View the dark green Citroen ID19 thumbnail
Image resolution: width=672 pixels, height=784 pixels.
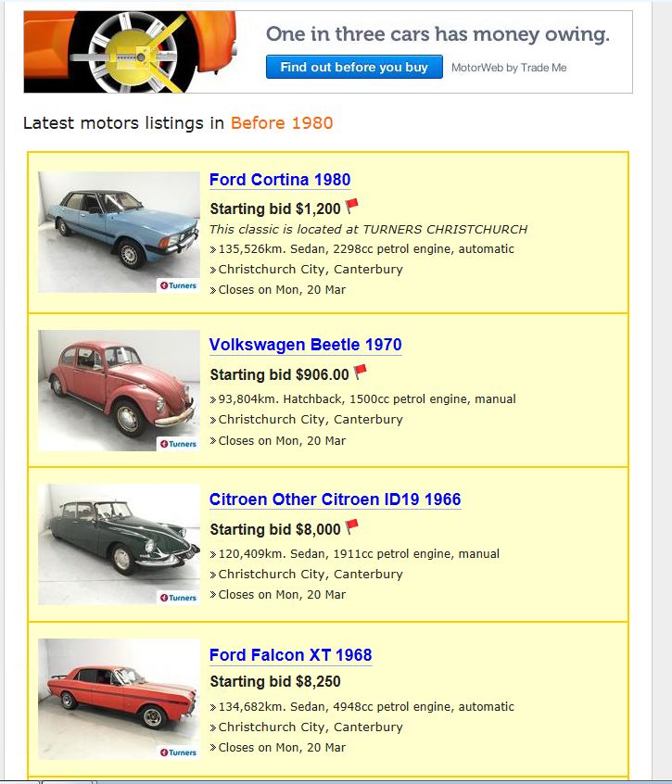pos(119,545)
